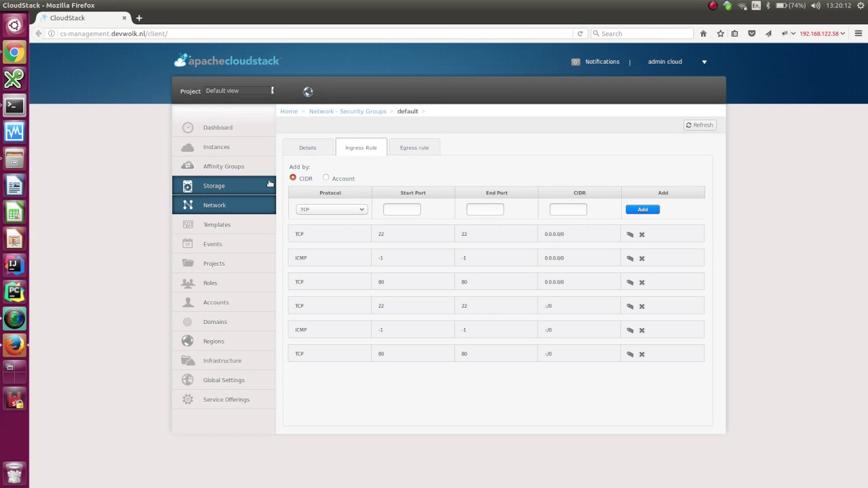Delete the TCP 80 0.0.0.0/0 rule
Viewport: 868px width, 488px height.
pos(642,282)
